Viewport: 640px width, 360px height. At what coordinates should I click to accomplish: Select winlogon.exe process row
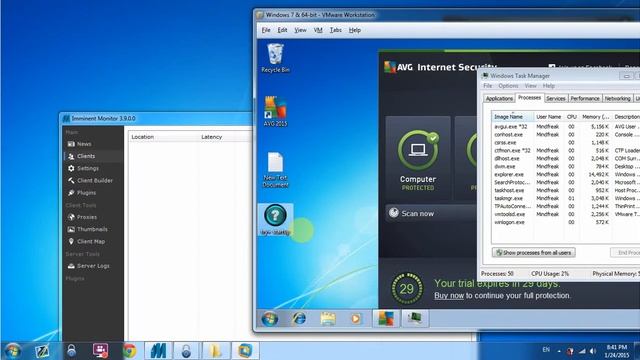[x=565, y=222]
